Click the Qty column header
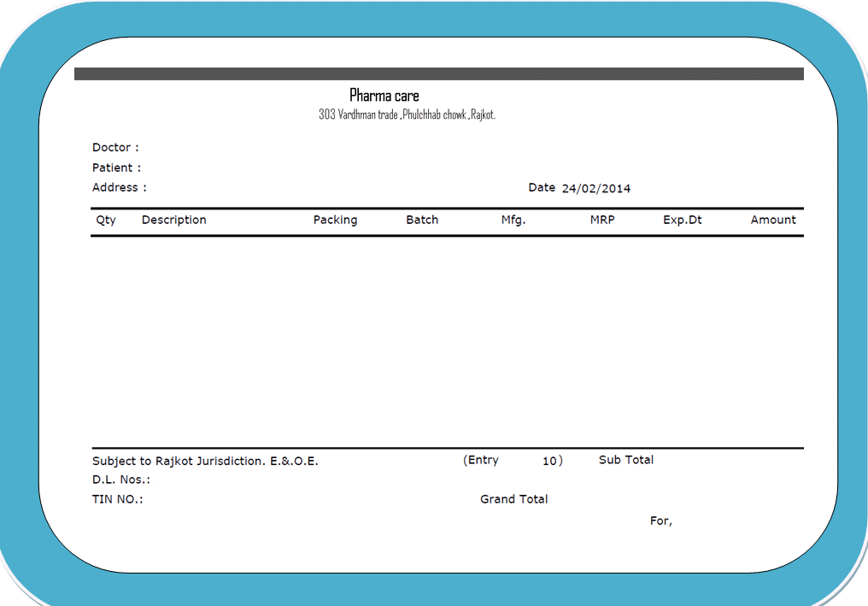This screenshot has height=606, width=868. [105, 220]
